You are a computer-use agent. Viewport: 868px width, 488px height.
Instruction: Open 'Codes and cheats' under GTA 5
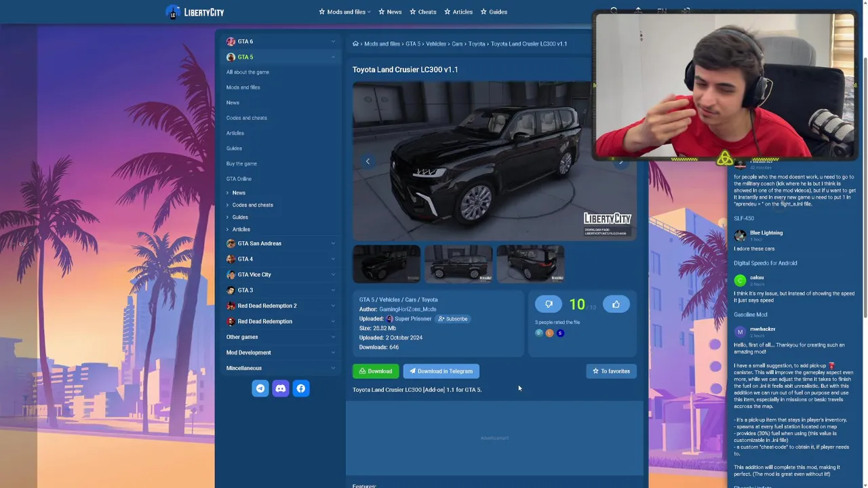coord(247,118)
